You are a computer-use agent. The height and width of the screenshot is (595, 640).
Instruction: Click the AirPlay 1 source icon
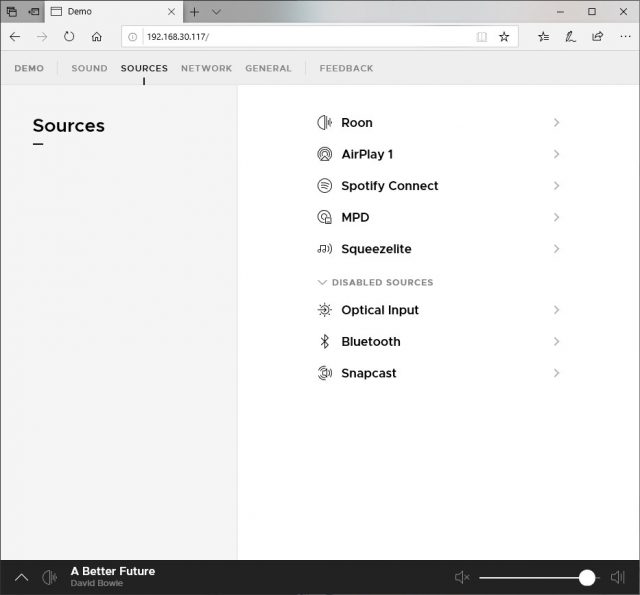coord(324,154)
